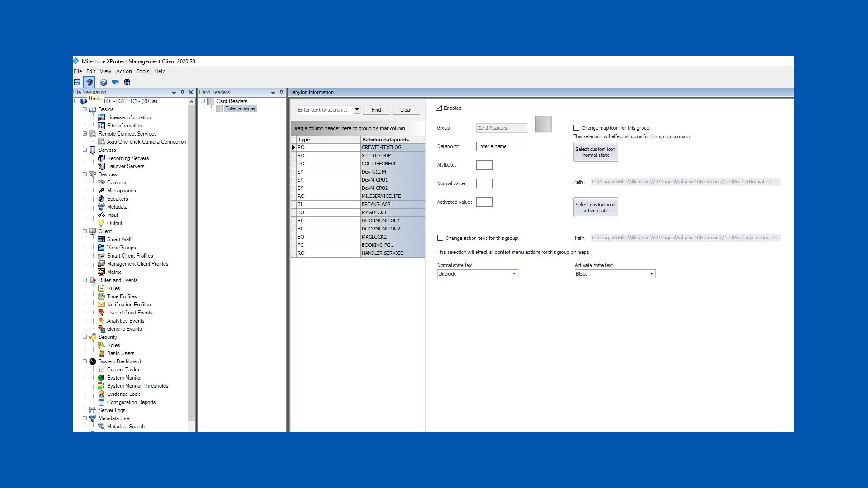Check Change map icon for this group
This screenshot has width=868, height=488.
(x=576, y=128)
